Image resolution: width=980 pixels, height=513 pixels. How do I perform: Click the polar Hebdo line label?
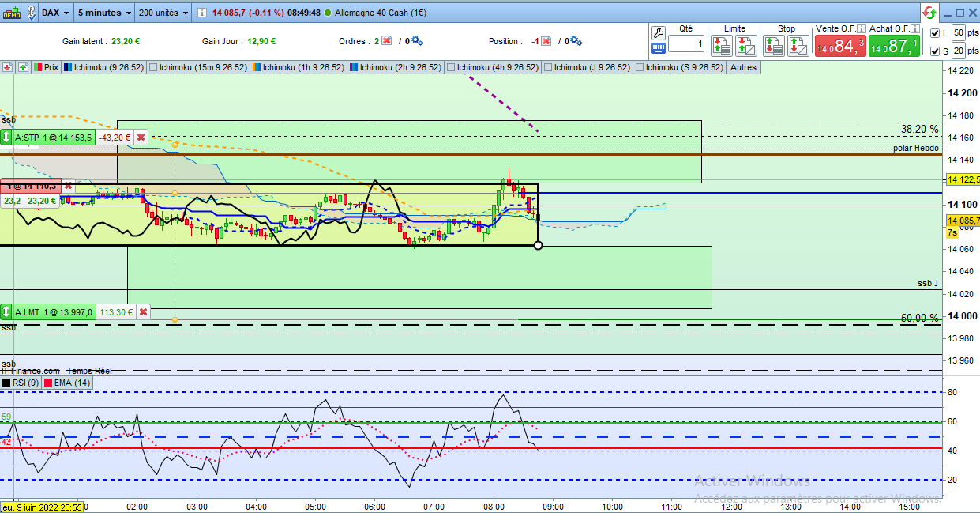point(916,148)
